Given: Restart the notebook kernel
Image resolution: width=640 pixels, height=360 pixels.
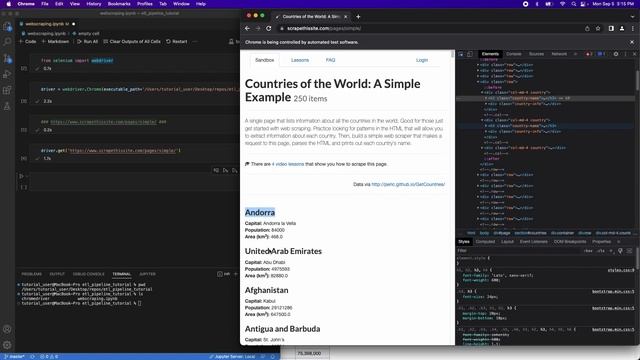Looking at the screenshot, I should click(176, 42).
